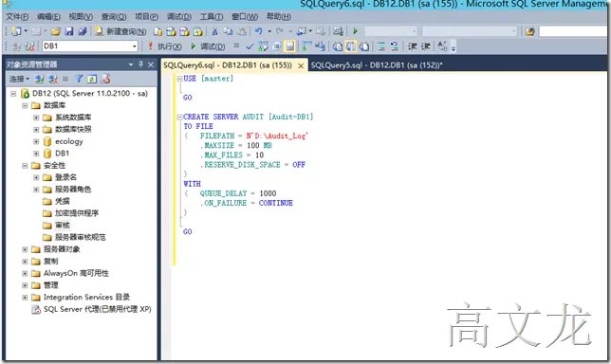Close the SQLQuery6.sql tab

point(301,65)
